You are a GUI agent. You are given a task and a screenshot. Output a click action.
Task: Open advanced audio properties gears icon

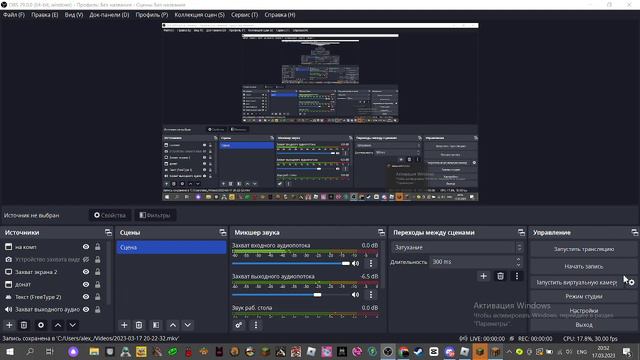239,325
